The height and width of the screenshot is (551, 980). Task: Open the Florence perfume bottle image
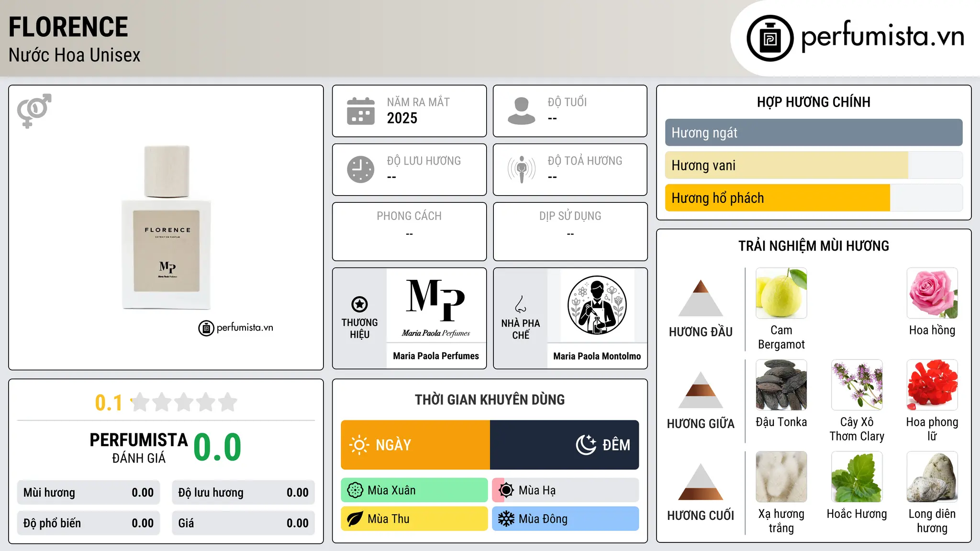167,227
